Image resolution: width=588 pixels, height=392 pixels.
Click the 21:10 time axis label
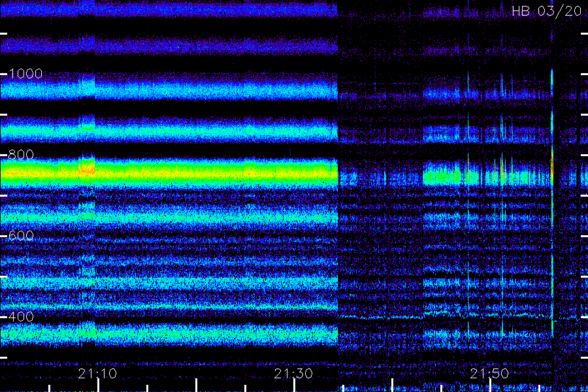[97, 374]
